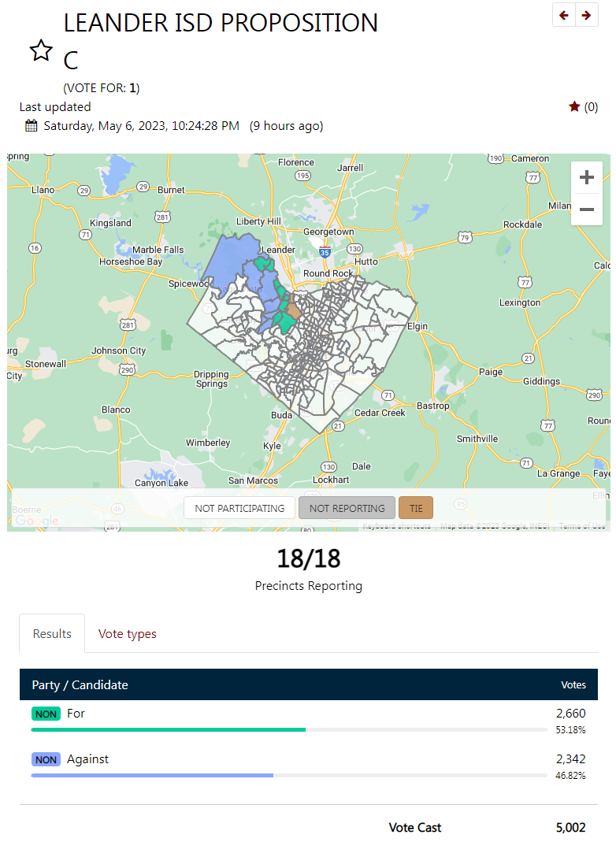The image size is (616, 853).
Task: Click the Votes column header
Action: coord(573,685)
